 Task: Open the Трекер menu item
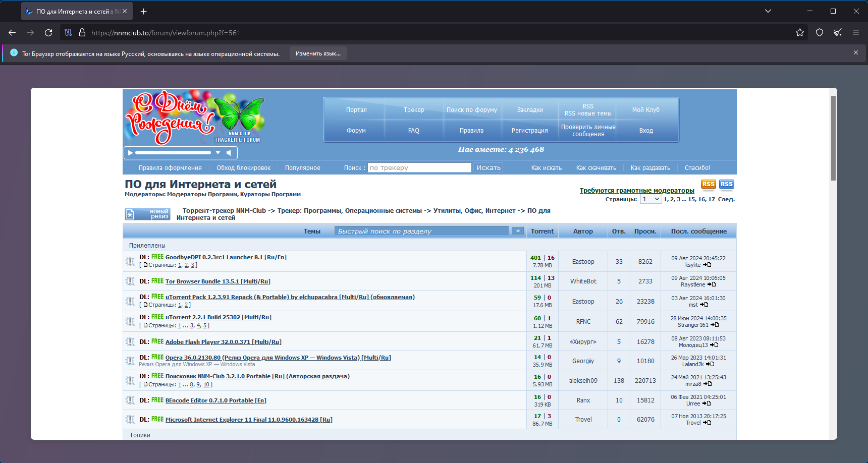tap(414, 110)
